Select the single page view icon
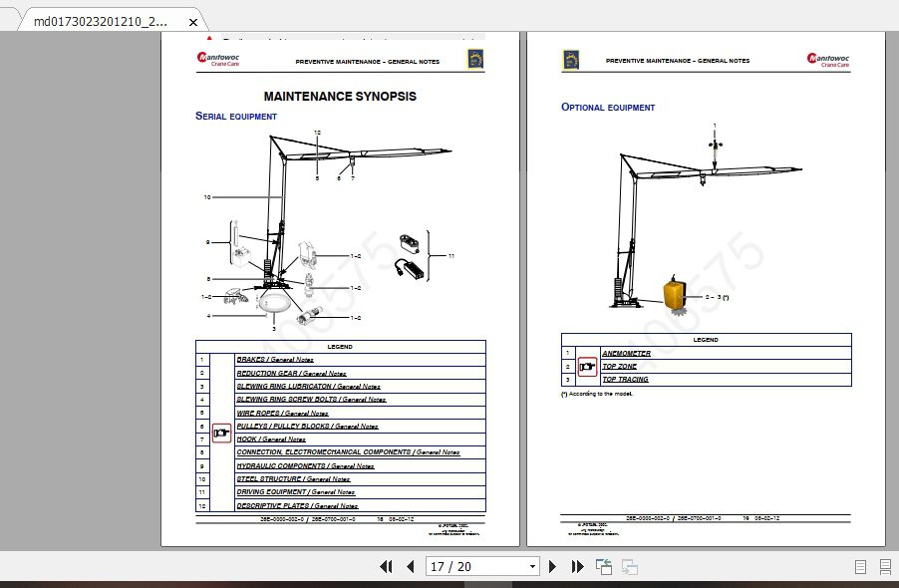899x588 pixels. pos(863,566)
